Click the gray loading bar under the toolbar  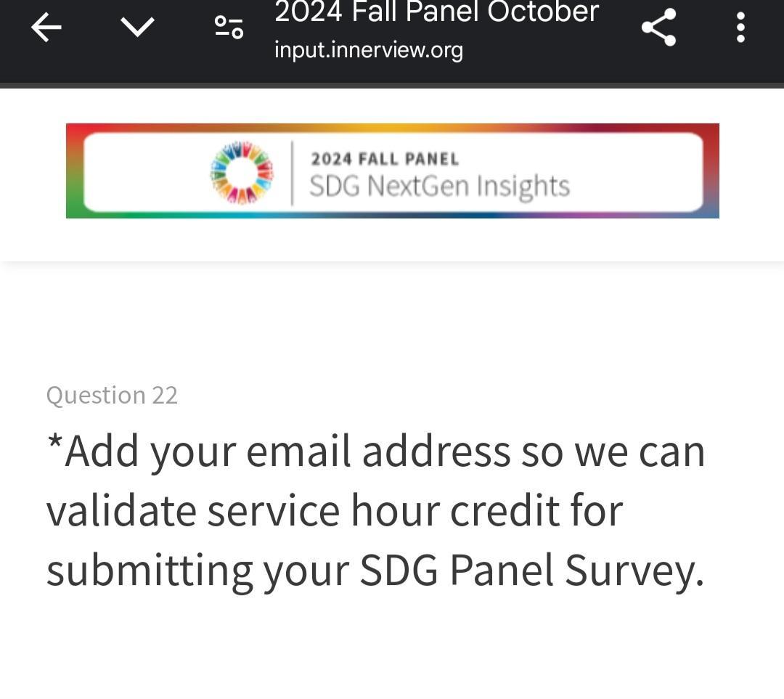click(x=392, y=86)
